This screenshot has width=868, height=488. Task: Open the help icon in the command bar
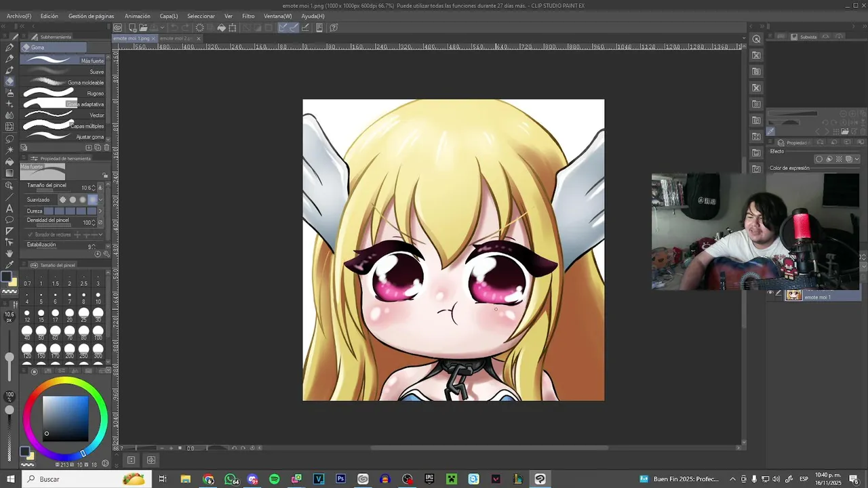tap(334, 28)
